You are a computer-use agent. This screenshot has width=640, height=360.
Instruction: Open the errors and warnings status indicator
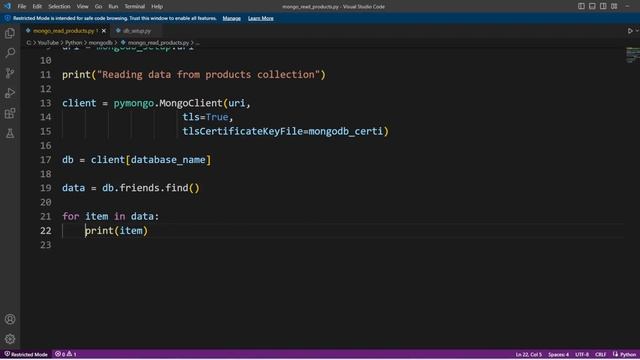[x=66, y=354]
